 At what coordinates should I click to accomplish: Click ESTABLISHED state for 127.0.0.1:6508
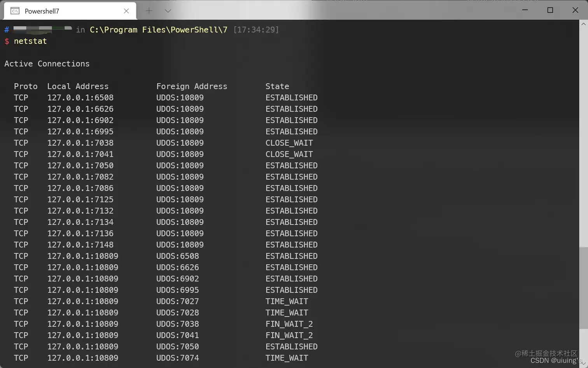tap(292, 98)
